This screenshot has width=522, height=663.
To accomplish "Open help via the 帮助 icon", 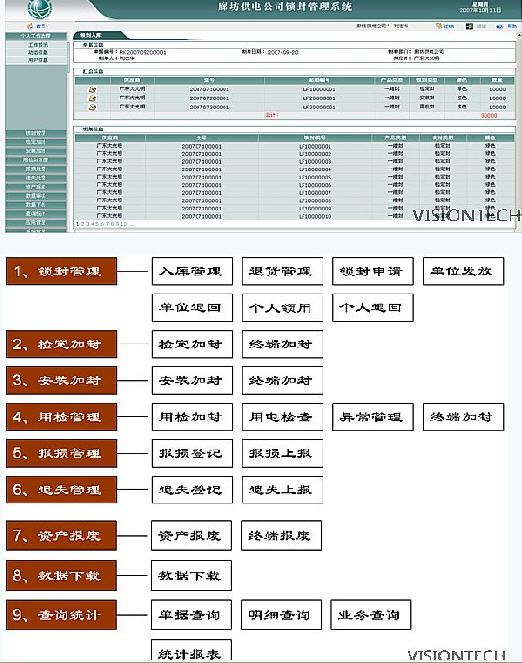I will (500, 26).
